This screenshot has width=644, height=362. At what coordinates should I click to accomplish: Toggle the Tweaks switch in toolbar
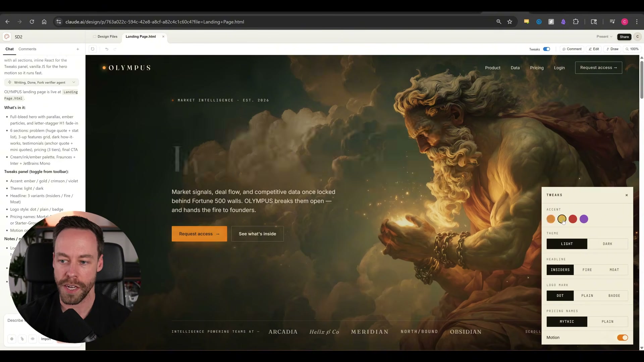point(547,49)
